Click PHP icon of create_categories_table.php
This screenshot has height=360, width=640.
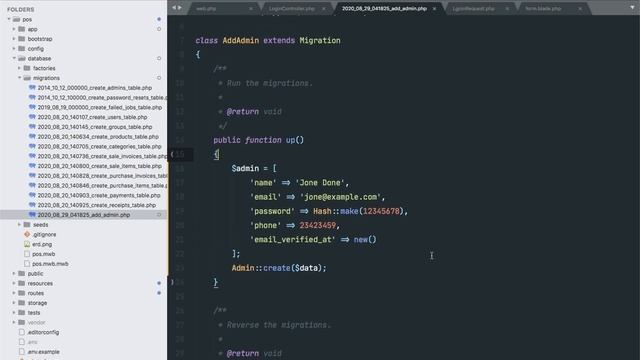(x=32, y=147)
